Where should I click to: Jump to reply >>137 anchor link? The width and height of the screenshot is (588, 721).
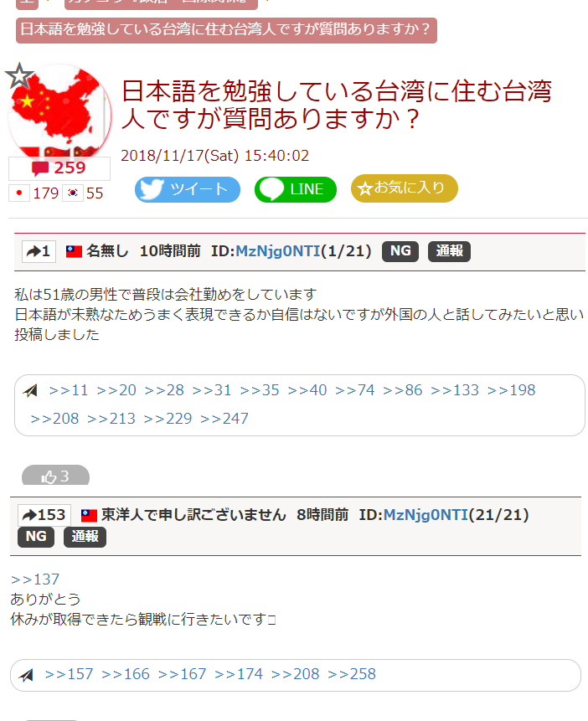pos(35,579)
